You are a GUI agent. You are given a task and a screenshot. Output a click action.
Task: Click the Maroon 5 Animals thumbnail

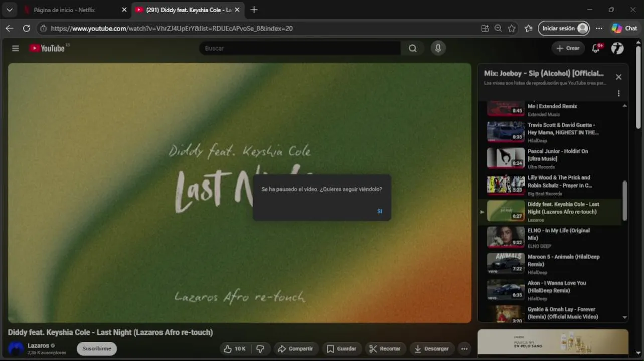pyautogui.click(x=506, y=263)
